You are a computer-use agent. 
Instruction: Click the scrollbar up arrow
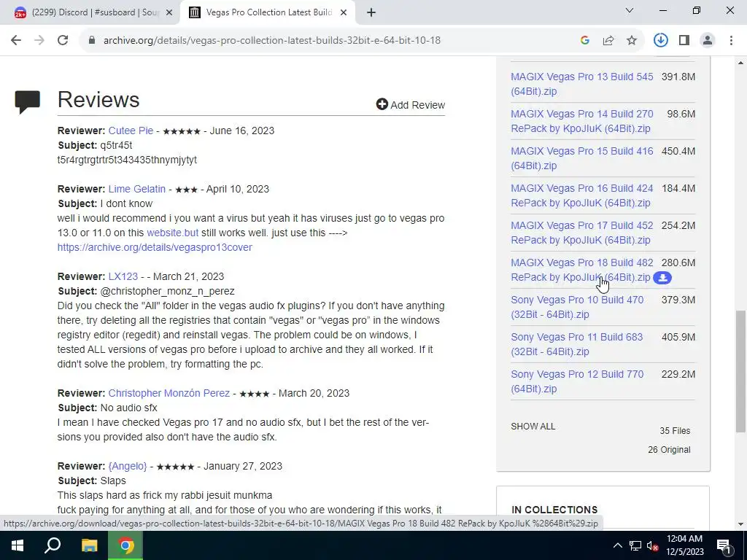741,62
